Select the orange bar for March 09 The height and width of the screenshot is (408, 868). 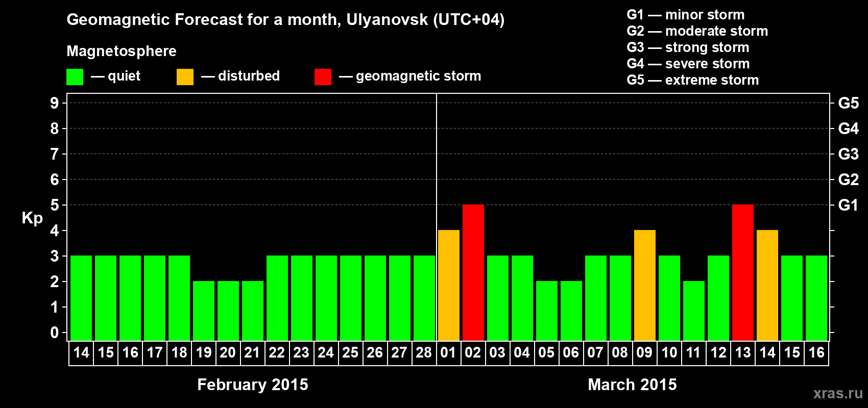[x=645, y=285]
